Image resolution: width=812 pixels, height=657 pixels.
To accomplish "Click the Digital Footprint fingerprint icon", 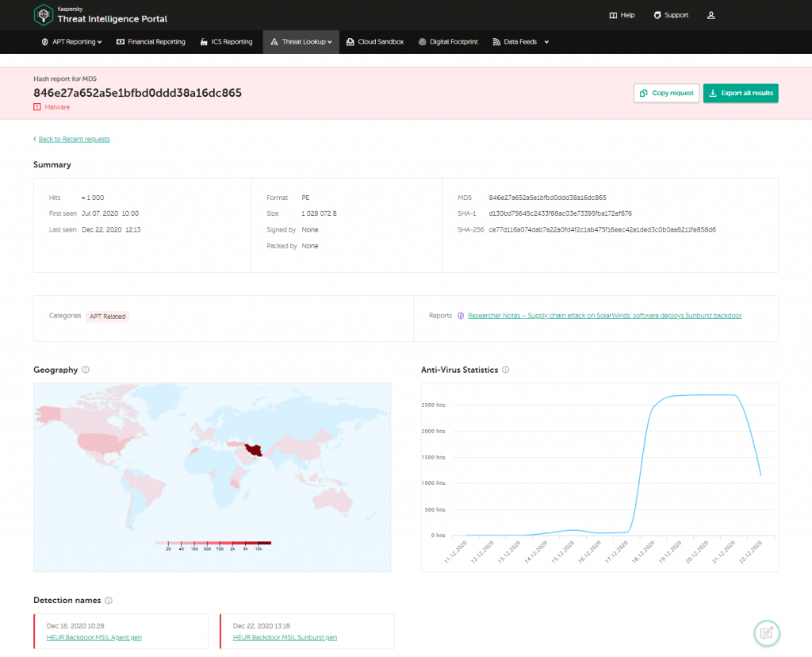I will click(x=422, y=41).
